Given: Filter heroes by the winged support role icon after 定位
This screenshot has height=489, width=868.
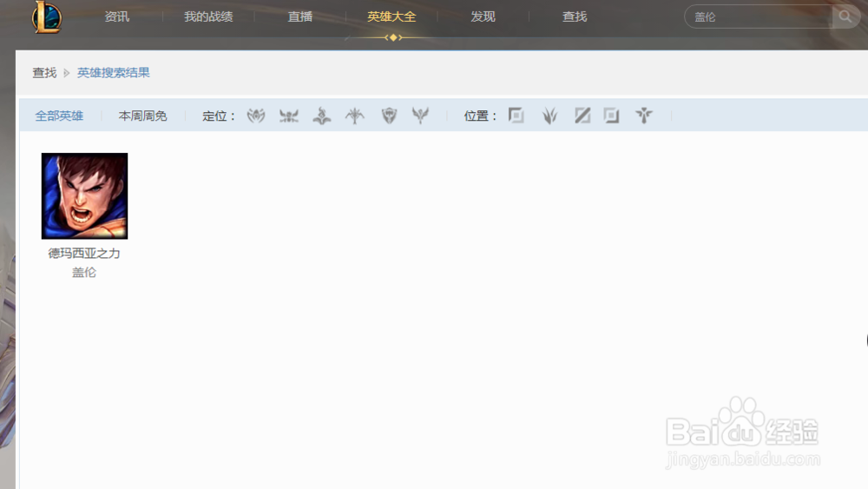Looking at the screenshot, I should 420,116.
